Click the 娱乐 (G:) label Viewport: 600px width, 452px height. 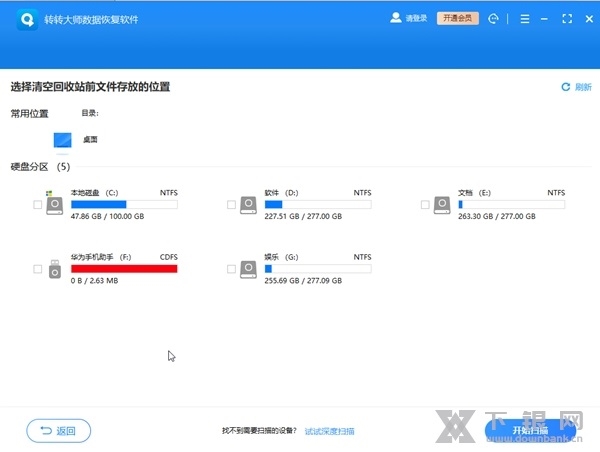coord(281,257)
